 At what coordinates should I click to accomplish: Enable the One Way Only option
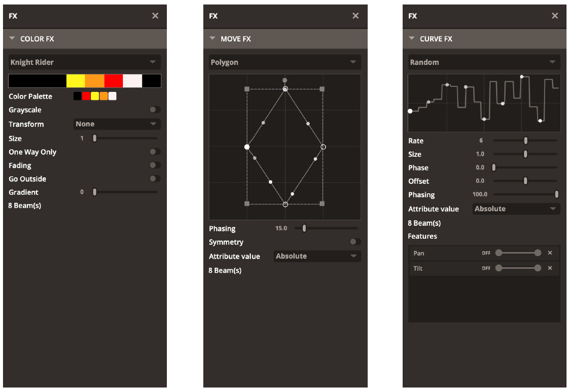click(x=155, y=152)
